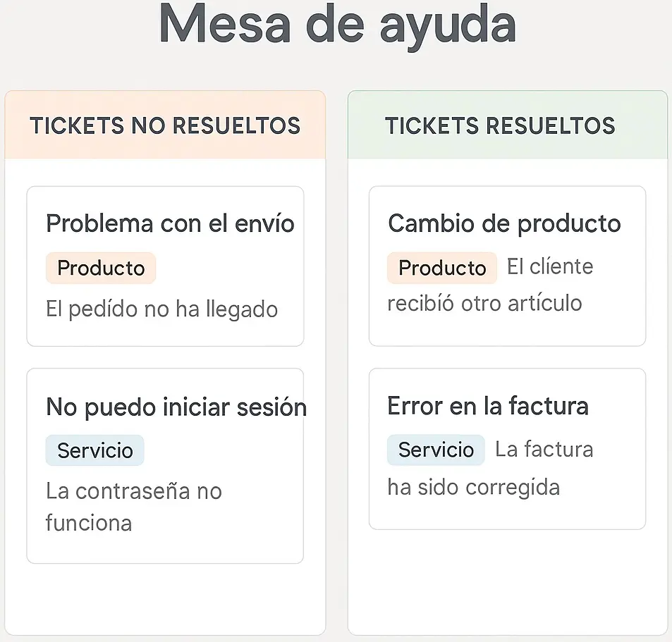Select the text 'El pedido no ha llegado'
Viewport: 672px width, 642px height.
(161, 309)
